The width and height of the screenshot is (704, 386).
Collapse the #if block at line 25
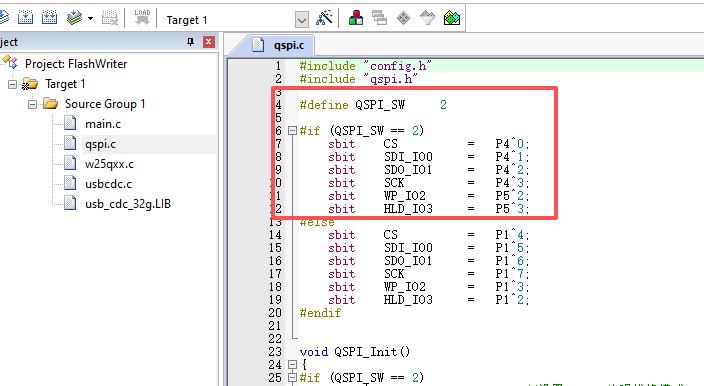coord(292,377)
